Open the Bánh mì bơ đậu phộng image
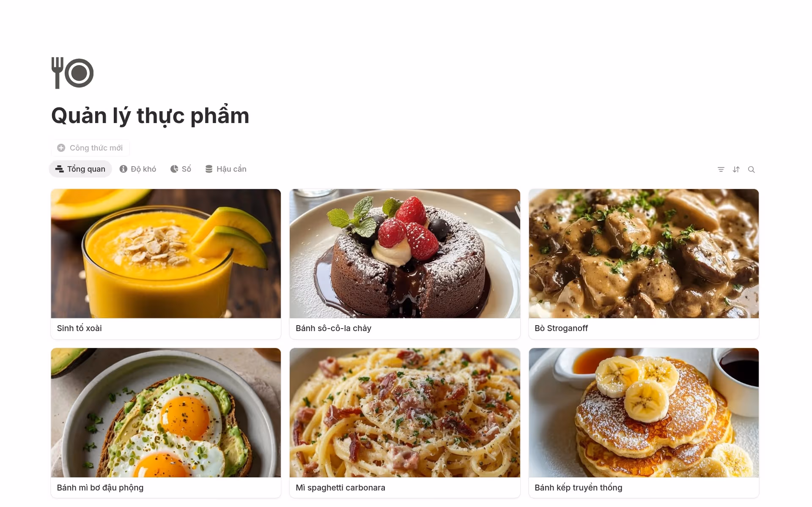 pyautogui.click(x=166, y=413)
